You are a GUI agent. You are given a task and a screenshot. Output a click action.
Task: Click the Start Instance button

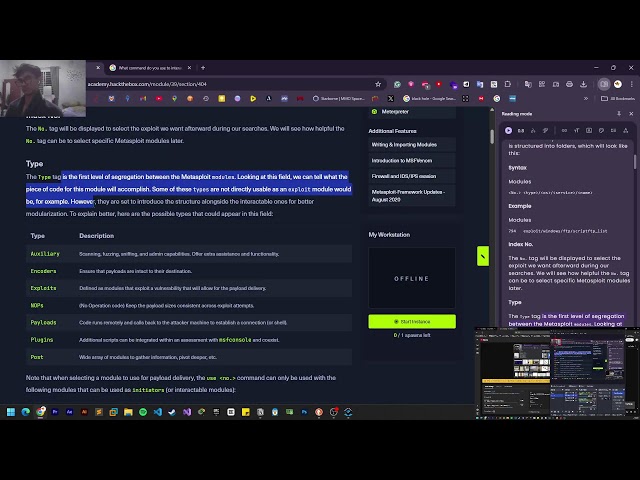pyautogui.click(x=412, y=322)
